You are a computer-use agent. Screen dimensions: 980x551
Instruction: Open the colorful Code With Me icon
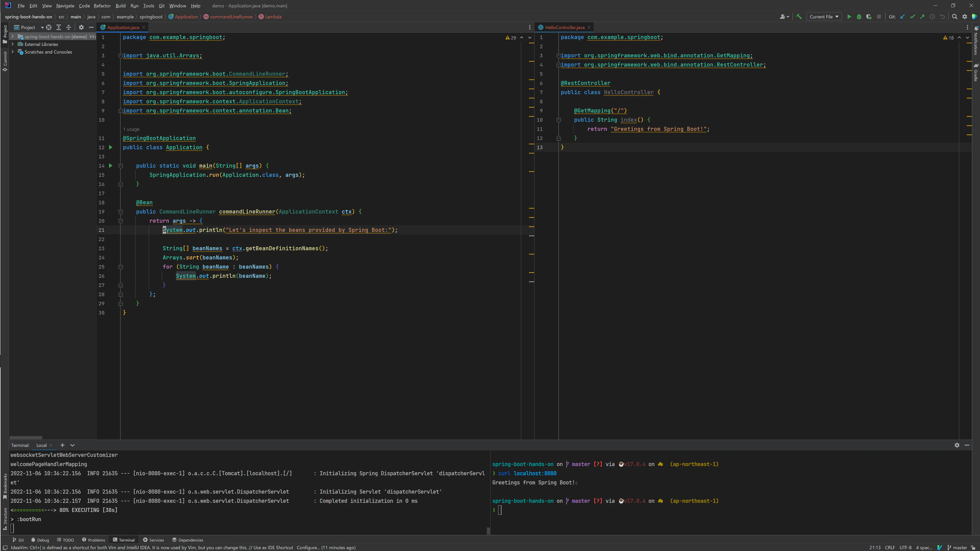click(x=975, y=16)
